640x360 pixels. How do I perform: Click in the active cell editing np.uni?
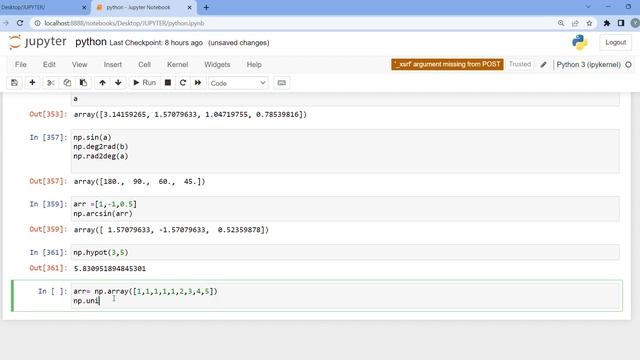click(x=345, y=296)
